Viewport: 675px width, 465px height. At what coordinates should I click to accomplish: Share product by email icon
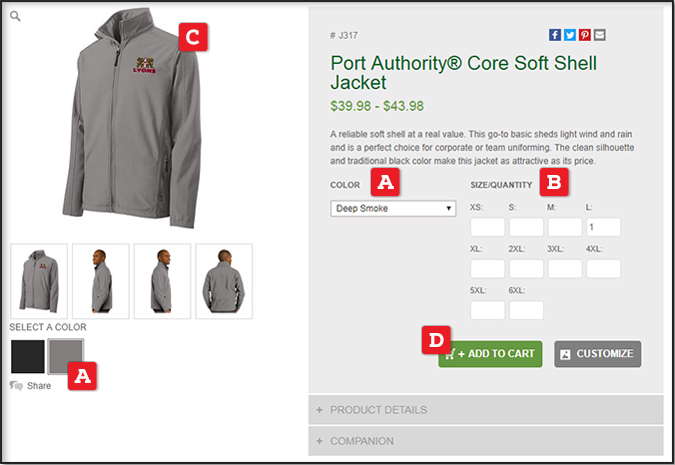600,35
